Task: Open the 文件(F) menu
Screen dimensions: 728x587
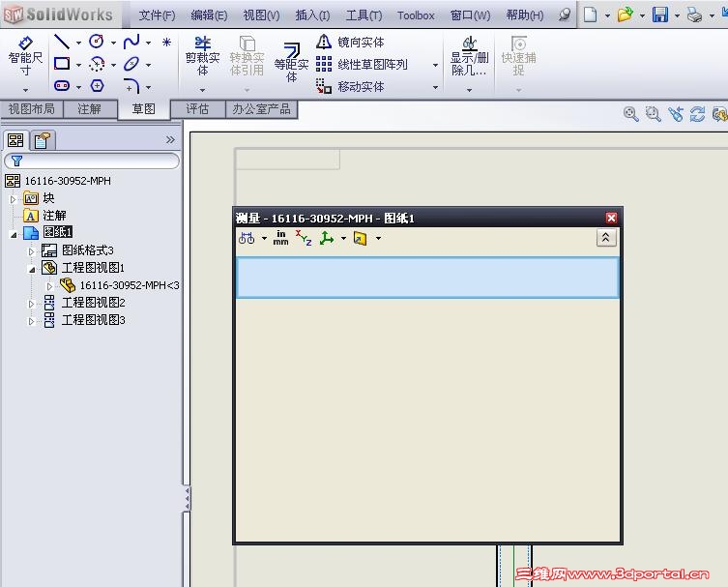Action: (x=157, y=15)
